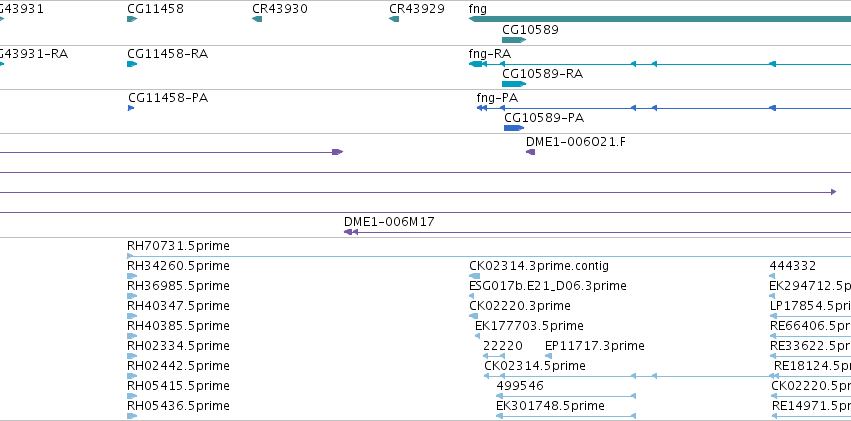
Task: Click the label beginning CK02220.5
Action: 811,386
